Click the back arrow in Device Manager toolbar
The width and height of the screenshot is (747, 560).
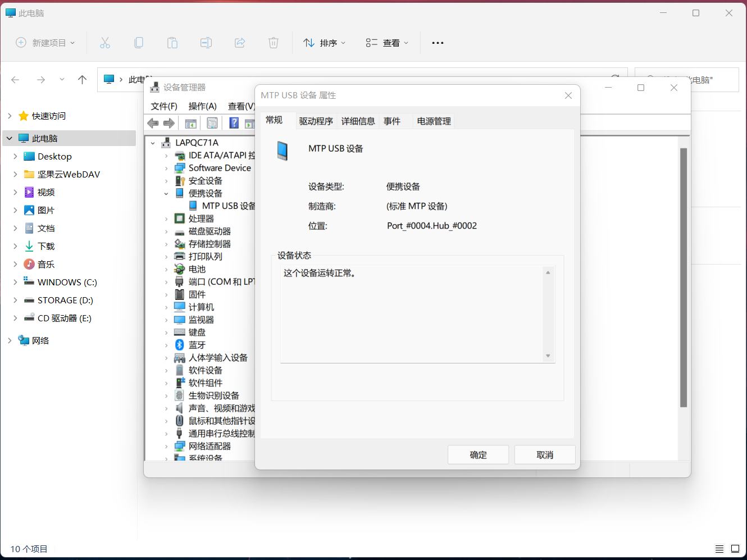153,123
